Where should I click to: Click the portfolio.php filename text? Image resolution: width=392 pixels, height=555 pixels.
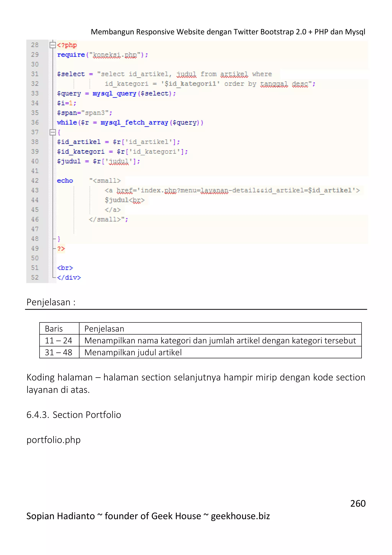54,440
